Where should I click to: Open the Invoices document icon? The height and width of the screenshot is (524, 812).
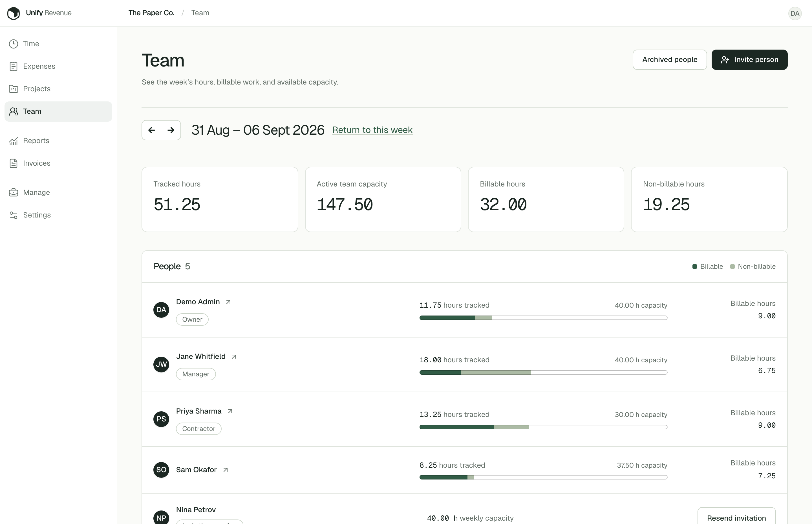point(14,163)
